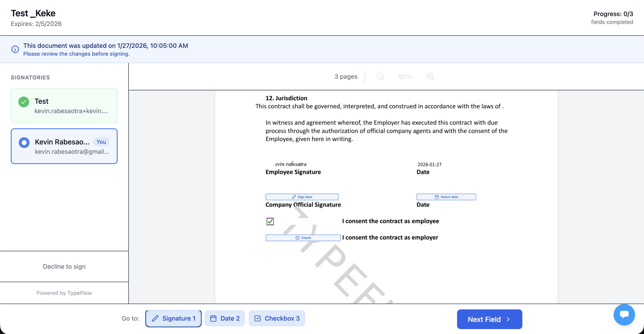This screenshot has height=334, width=644.
Task: Click the pencil icon in Signature 1 chip
Action: [155, 318]
